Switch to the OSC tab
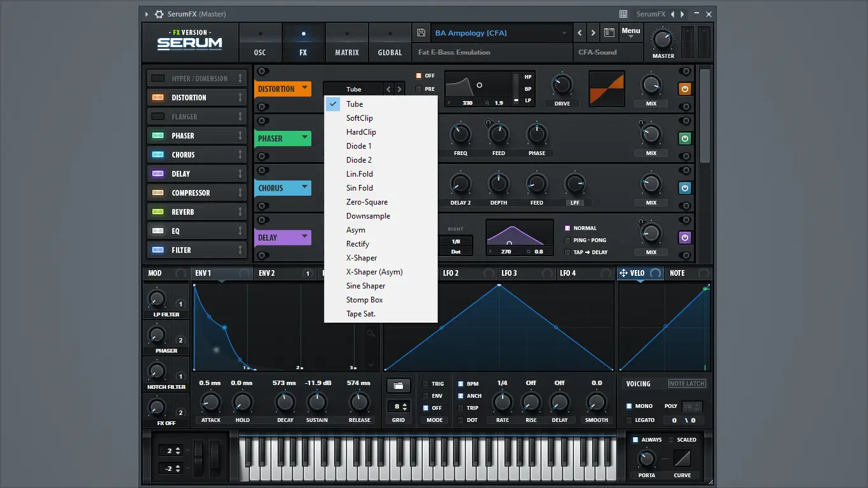Screen dimensions: 868x488 pos(260,43)
